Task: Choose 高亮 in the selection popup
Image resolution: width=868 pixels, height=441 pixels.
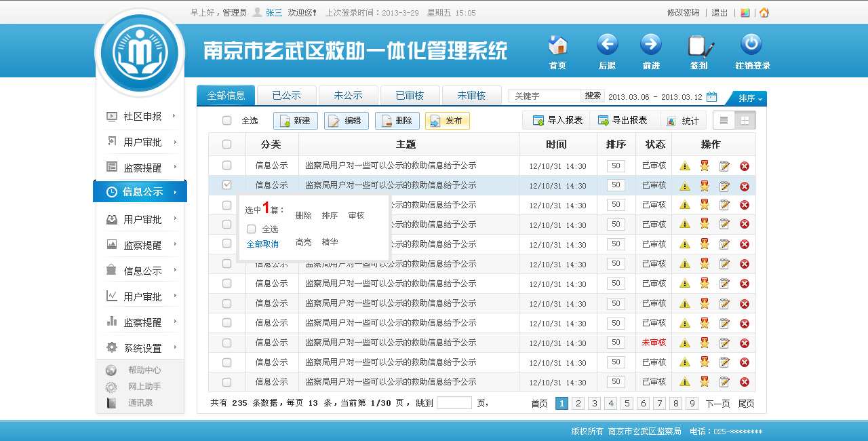Action: pos(304,242)
